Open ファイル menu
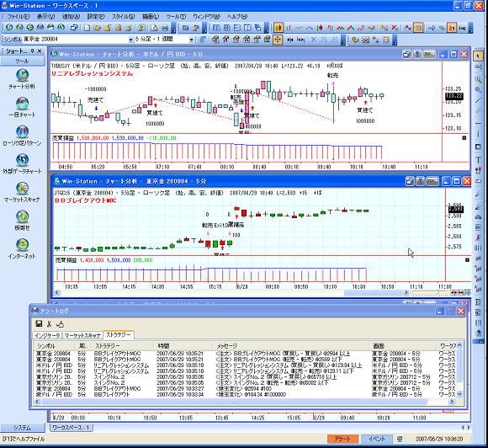This screenshot has height=448, width=488. [x=19, y=17]
